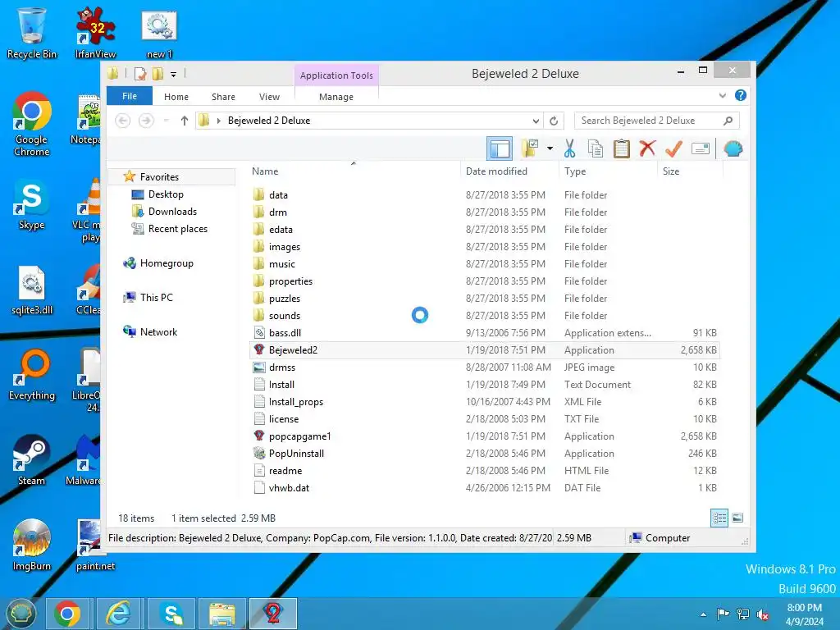Expand folder options dropdown arrow in toolbar
Image resolution: width=840 pixels, height=630 pixels.
click(x=550, y=148)
